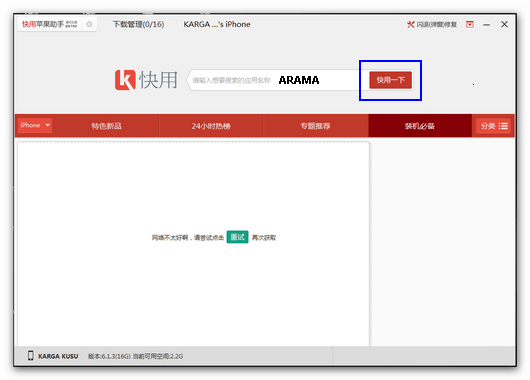Open the 专题推荐 tab
This screenshot has width=530, height=380.
(x=315, y=126)
